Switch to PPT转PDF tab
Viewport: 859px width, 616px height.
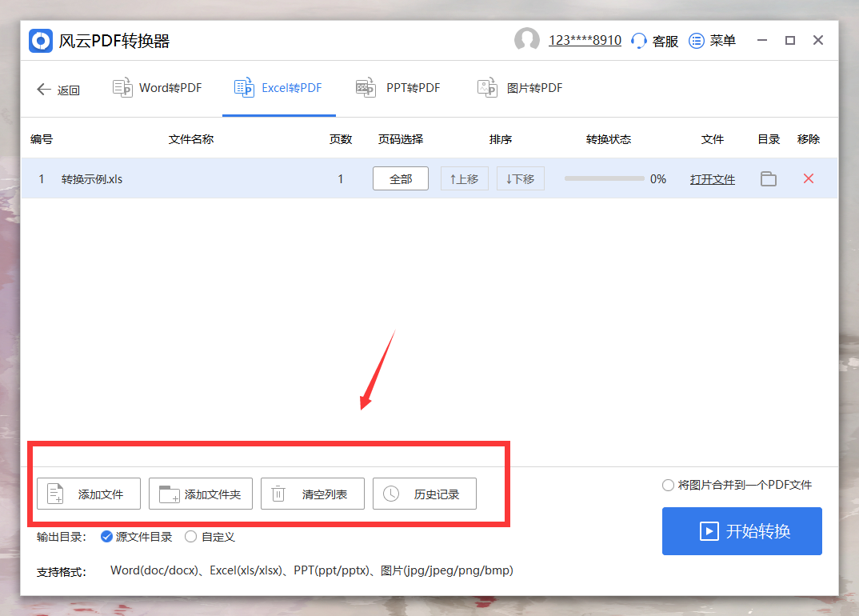[398, 88]
